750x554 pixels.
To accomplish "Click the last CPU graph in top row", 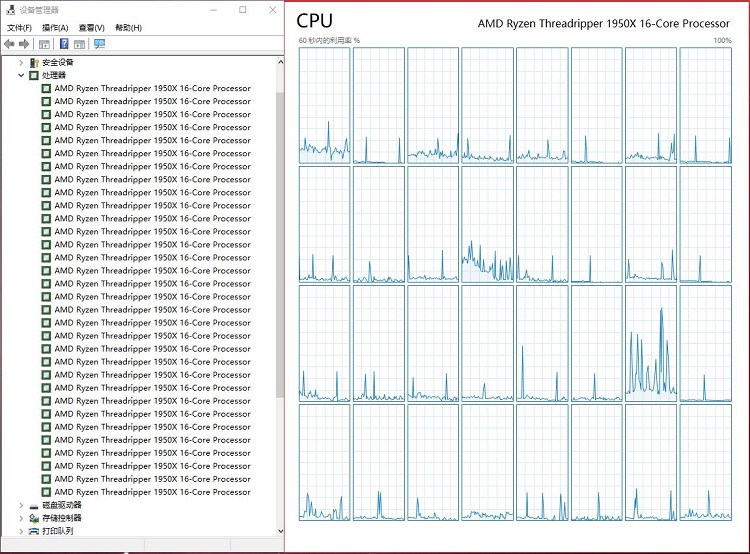I will coord(706,106).
